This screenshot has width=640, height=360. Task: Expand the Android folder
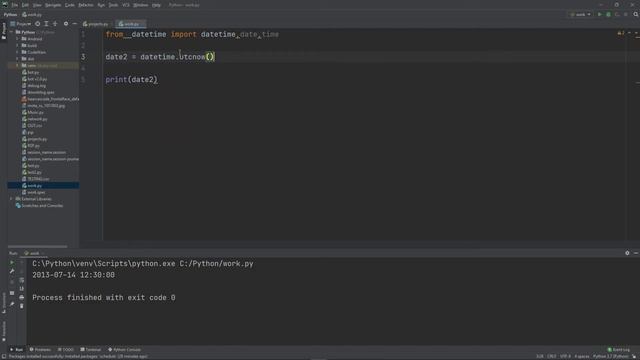pyautogui.click(x=18, y=39)
